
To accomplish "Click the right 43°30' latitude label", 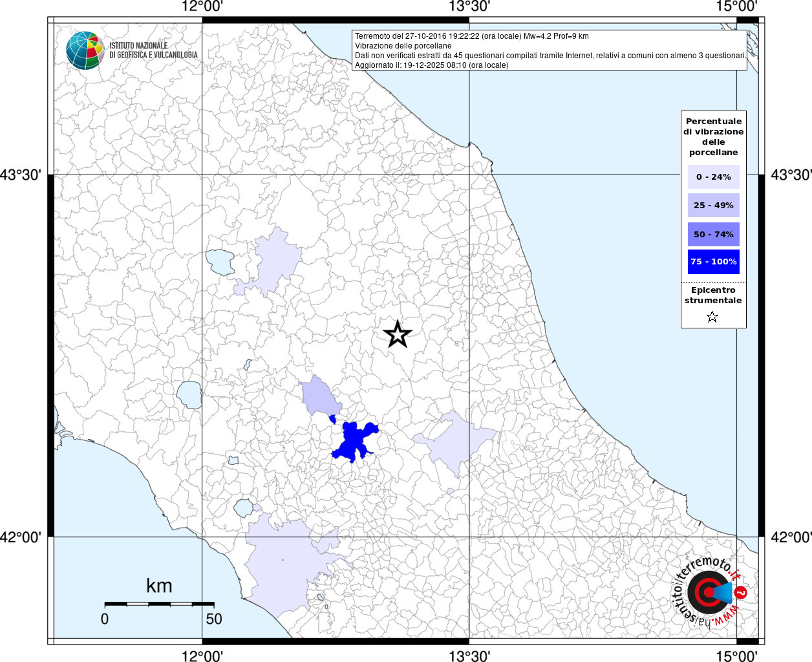I will click(x=791, y=175).
